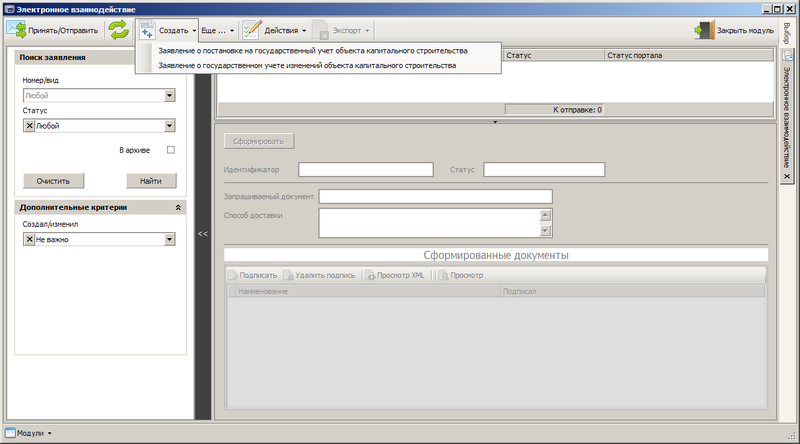Click the Просмотр XML icon

tap(369, 275)
